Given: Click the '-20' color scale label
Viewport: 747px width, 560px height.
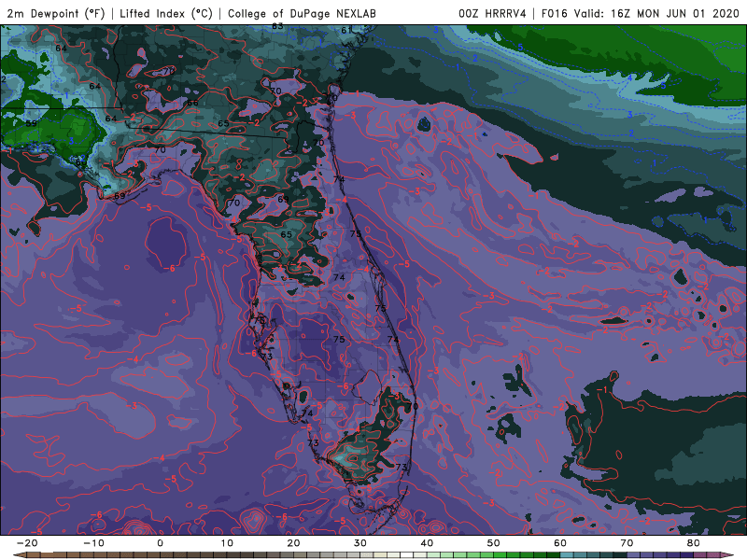Looking at the screenshot, I should [x=27, y=543].
